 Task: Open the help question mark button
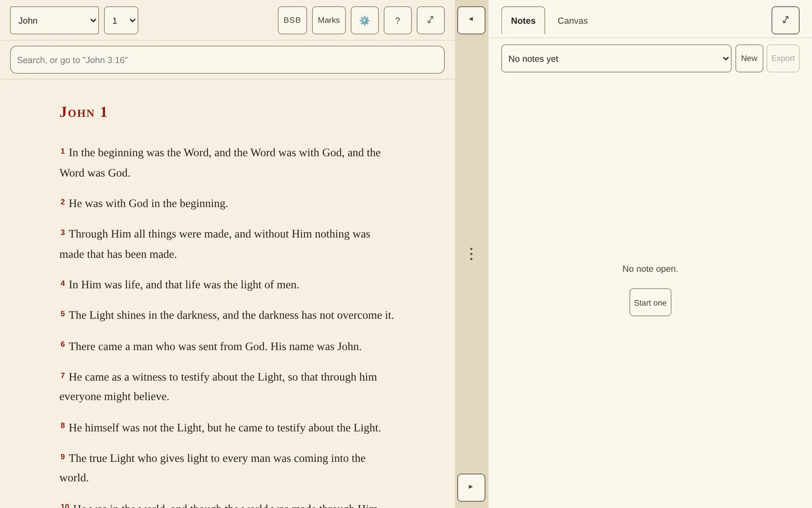[x=397, y=20]
